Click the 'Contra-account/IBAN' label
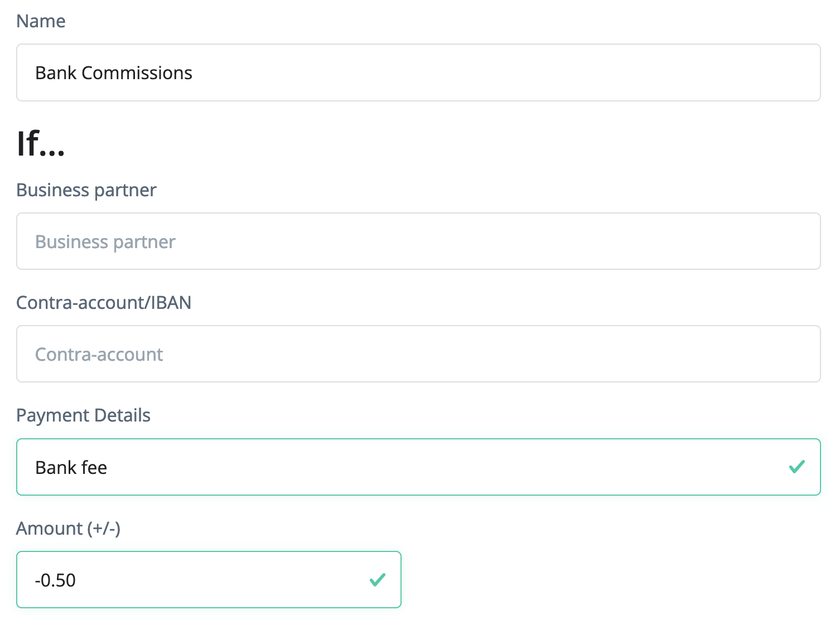The width and height of the screenshot is (840, 620). point(104,303)
